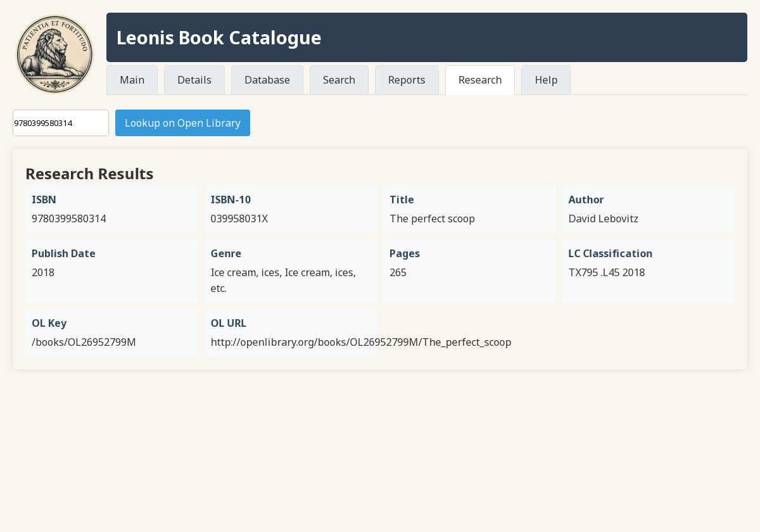The height and width of the screenshot is (532, 760).
Task: Click the openlibrary.org book URL
Action: (361, 342)
